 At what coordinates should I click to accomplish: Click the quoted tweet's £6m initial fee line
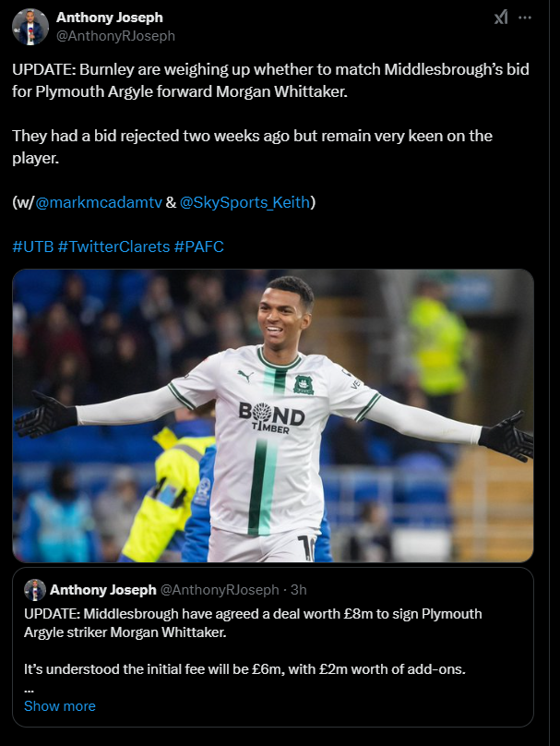coord(244,669)
